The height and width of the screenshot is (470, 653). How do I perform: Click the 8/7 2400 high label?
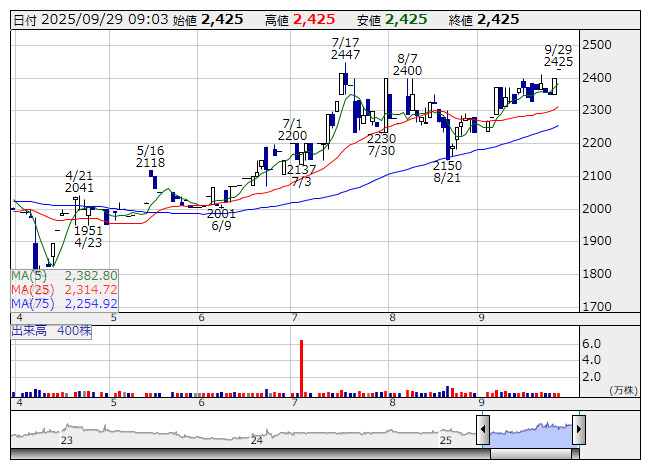coord(407,65)
